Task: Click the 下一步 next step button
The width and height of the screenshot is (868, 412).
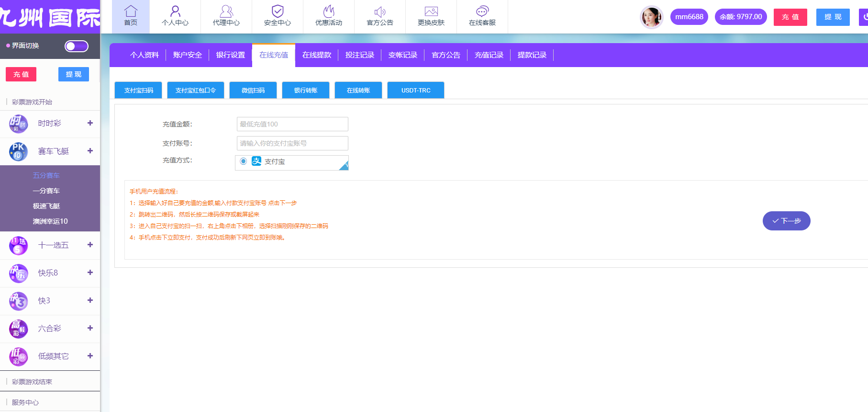Action: (x=786, y=221)
